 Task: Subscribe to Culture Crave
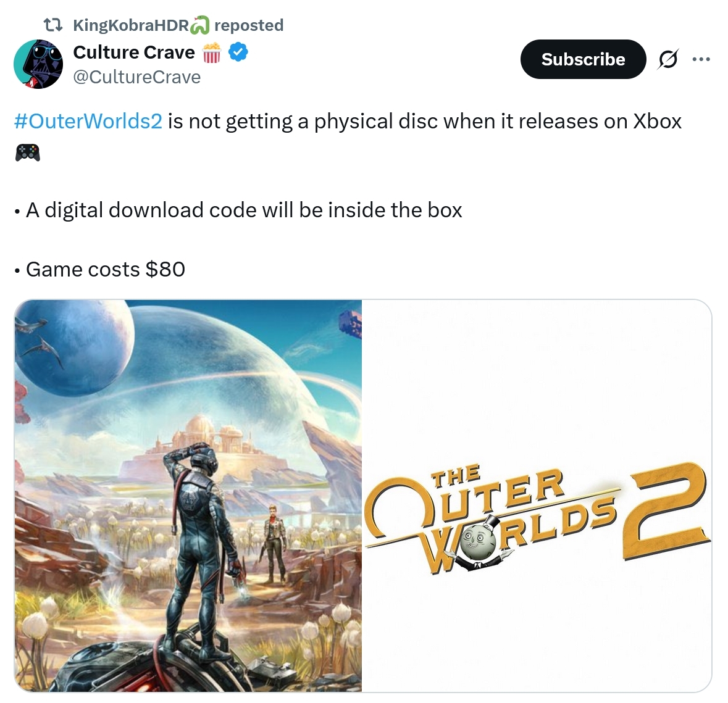(x=583, y=59)
